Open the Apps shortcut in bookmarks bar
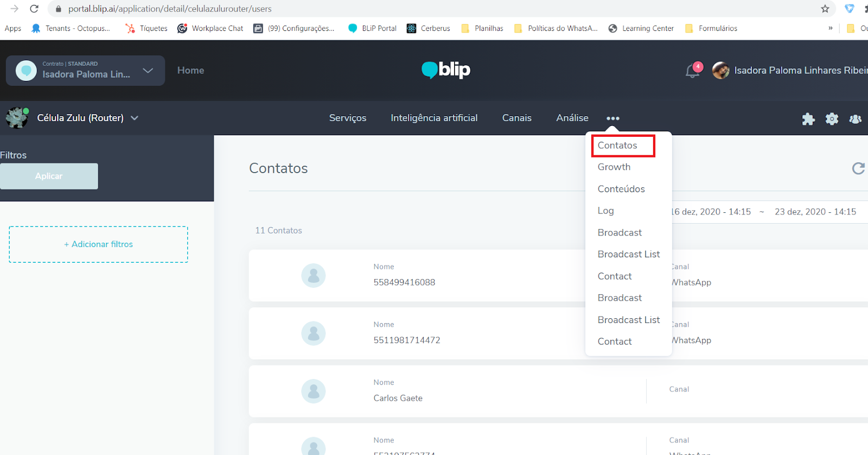This screenshot has height=455, width=868. 12,28
